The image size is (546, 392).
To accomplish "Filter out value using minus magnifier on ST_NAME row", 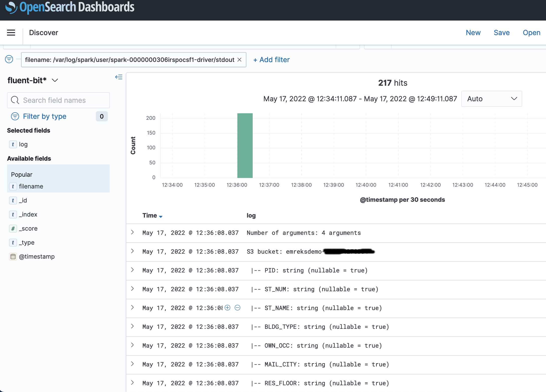I will point(237,308).
